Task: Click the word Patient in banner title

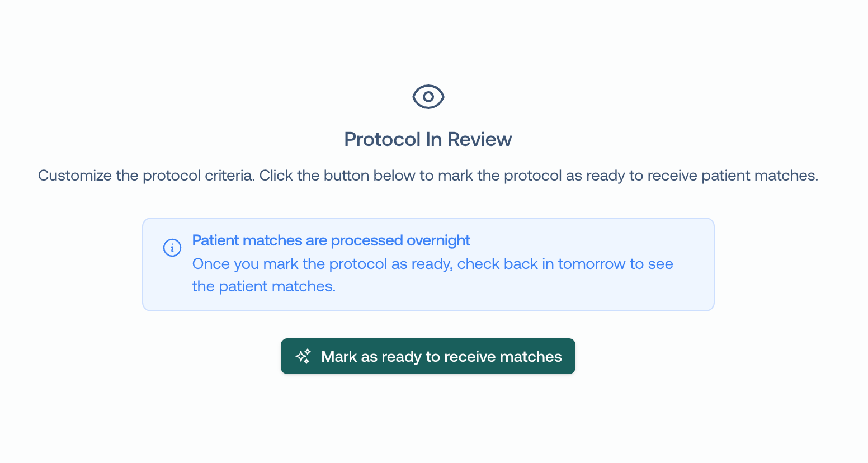Action: (x=216, y=240)
